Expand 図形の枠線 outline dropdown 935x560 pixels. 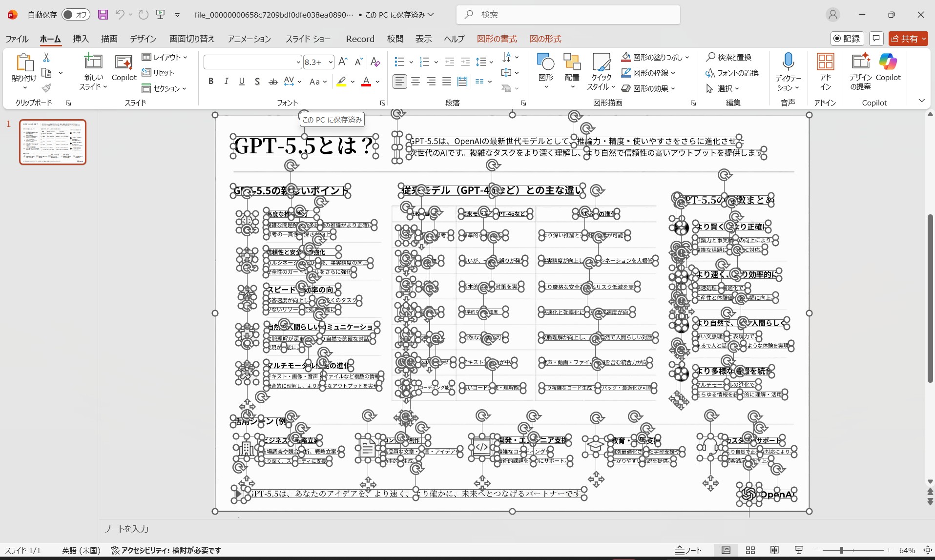click(648, 73)
